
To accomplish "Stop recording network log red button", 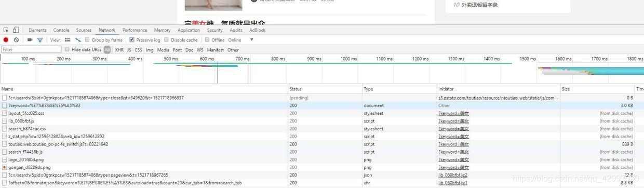I will pos(6,40).
